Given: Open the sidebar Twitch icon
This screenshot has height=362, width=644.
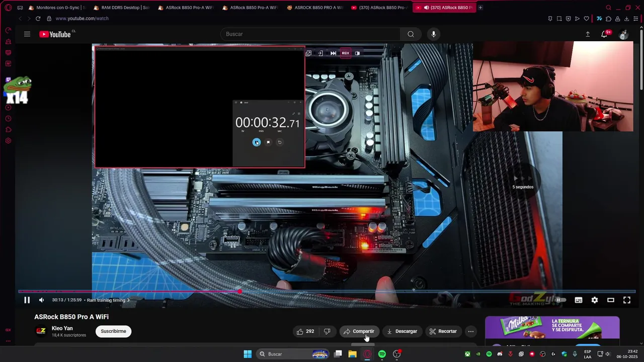Looking at the screenshot, I should point(8,79).
